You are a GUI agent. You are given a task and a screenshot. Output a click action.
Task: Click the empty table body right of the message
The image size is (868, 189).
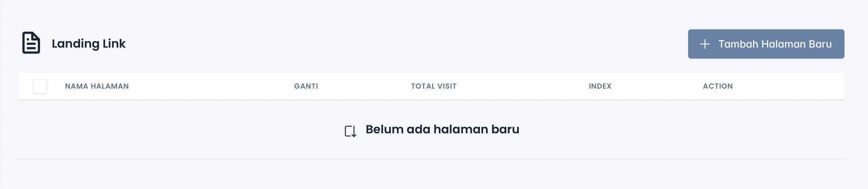(679, 130)
